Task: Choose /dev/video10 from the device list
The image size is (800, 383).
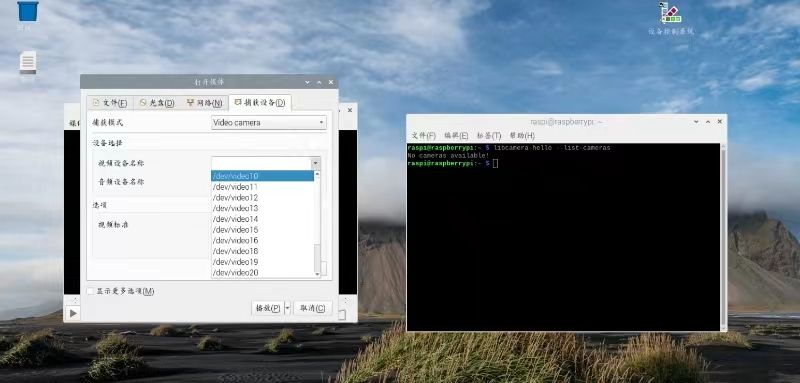Action: point(263,176)
